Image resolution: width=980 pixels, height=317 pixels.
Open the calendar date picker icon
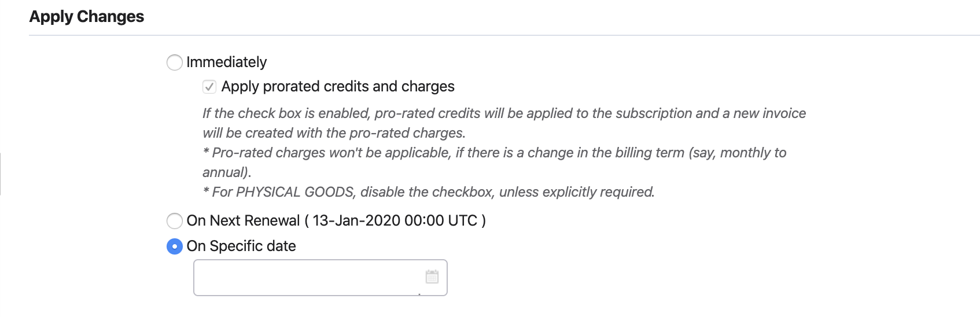tap(432, 277)
